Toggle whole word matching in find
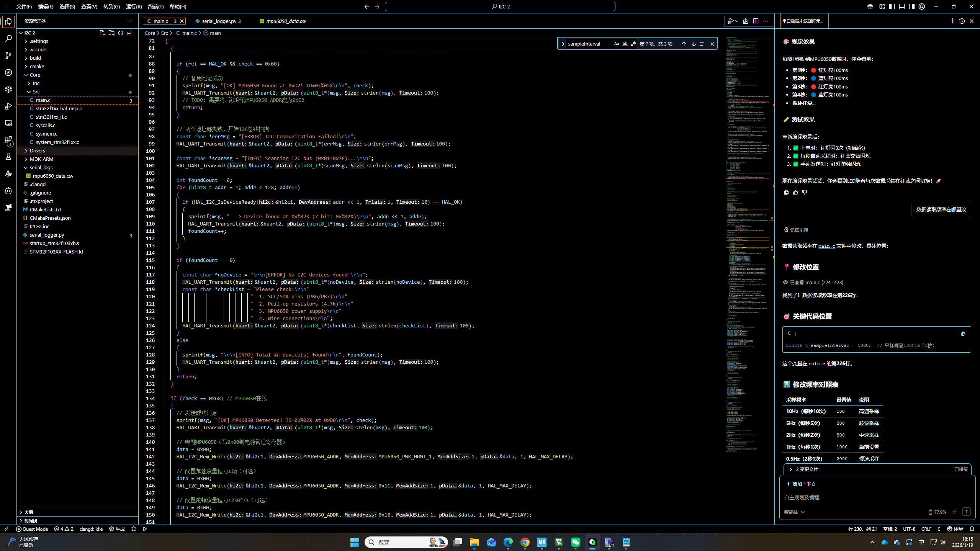This screenshot has height=551, width=980. [625, 44]
